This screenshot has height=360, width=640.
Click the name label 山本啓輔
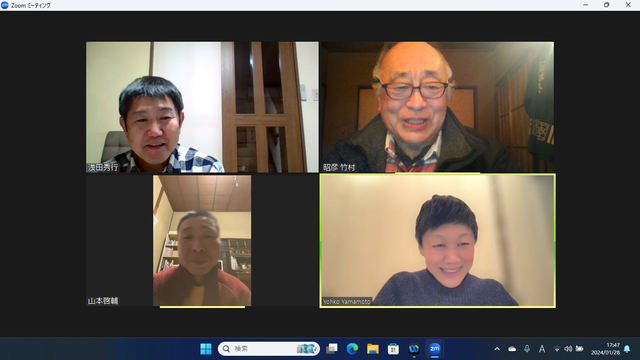(x=103, y=301)
